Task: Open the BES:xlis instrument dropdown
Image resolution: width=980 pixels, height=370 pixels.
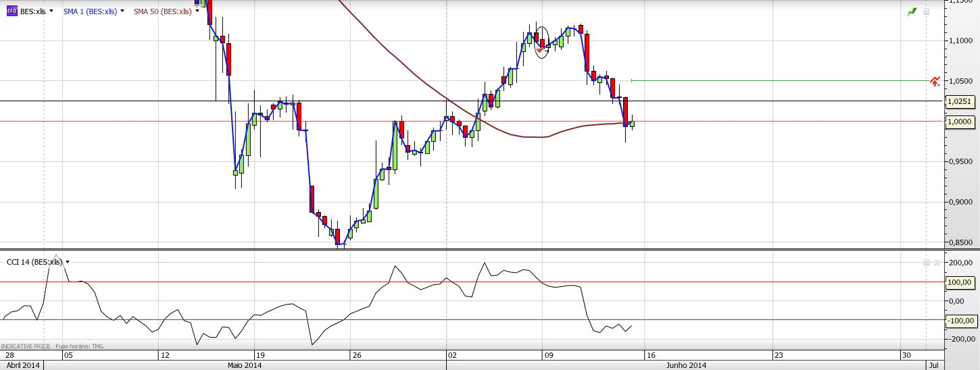Action: 51,11
